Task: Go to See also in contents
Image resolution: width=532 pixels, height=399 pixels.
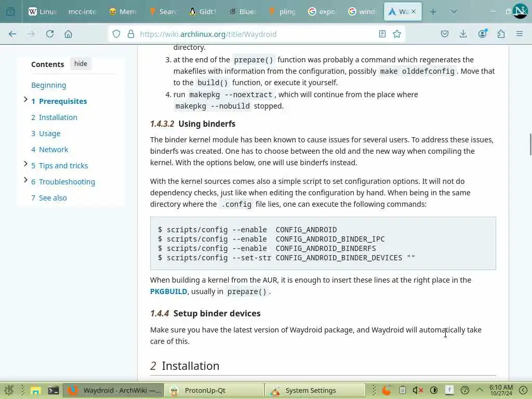Action: pos(49,198)
